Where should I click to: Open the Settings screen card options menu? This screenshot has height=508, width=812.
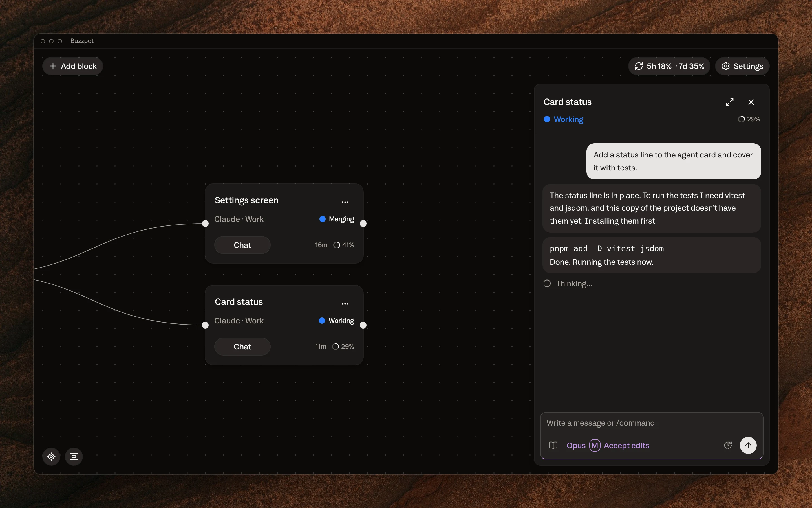(345, 202)
